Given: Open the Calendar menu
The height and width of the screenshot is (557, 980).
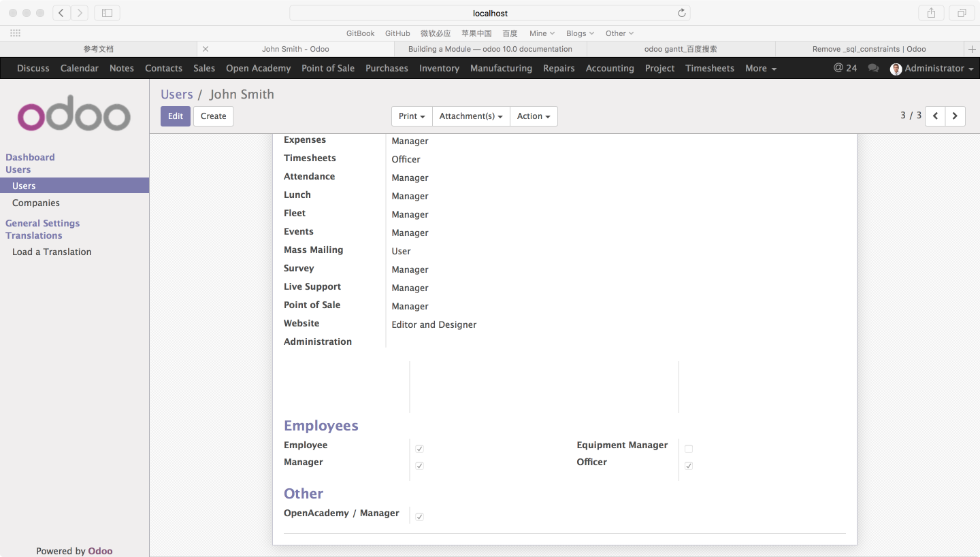Looking at the screenshot, I should 80,68.
